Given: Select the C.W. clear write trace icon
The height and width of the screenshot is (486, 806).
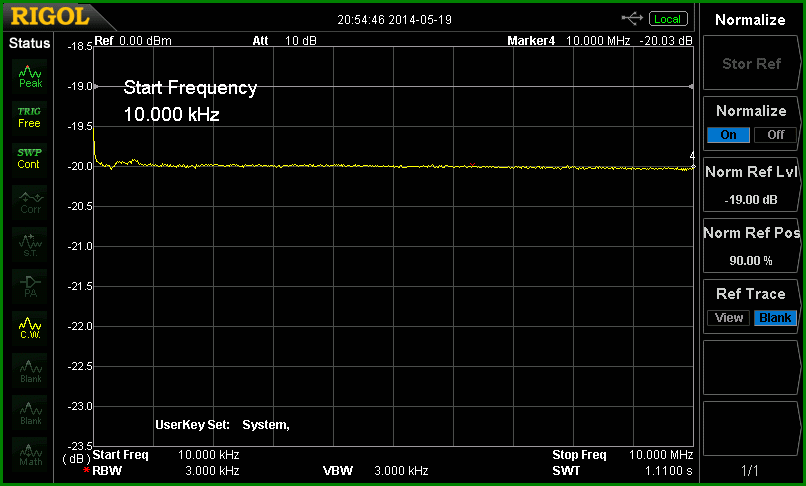Looking at the screenshot, I should tap(30, 328).
